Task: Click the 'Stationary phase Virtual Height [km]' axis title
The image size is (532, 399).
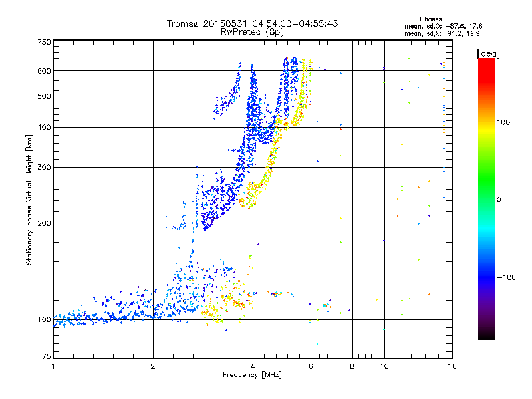Action: (29, 200)
